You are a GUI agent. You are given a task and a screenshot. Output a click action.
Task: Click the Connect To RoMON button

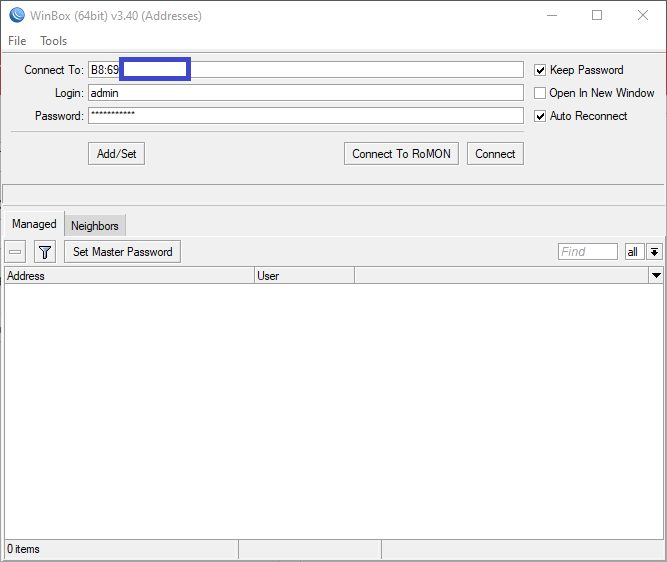401,154
